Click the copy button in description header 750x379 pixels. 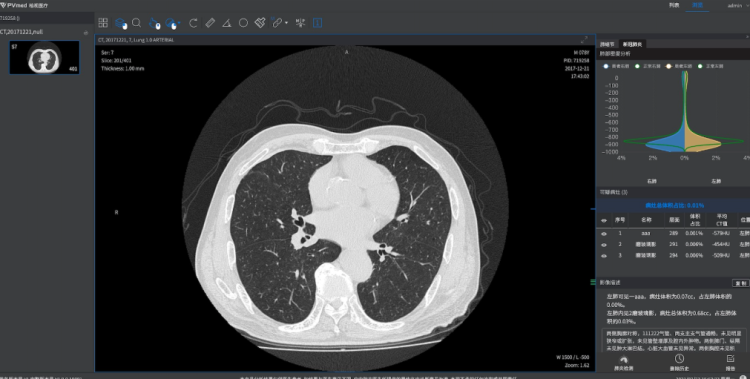tap(740, 283)
